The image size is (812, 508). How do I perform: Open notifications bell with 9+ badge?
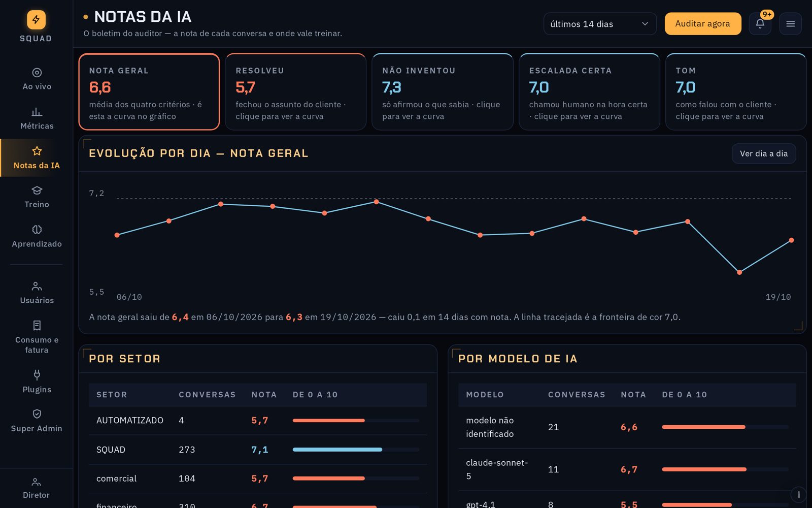(760, 23)
